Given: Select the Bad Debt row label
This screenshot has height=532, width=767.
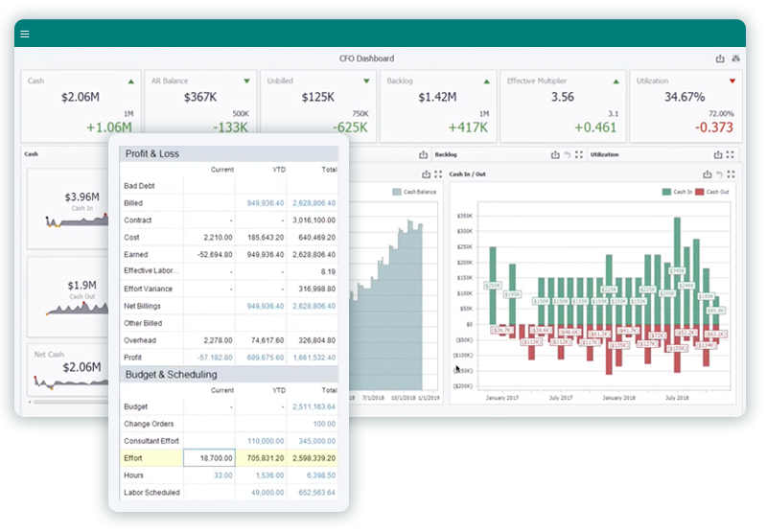Looking at the screenshot, I should pos(139,186).
